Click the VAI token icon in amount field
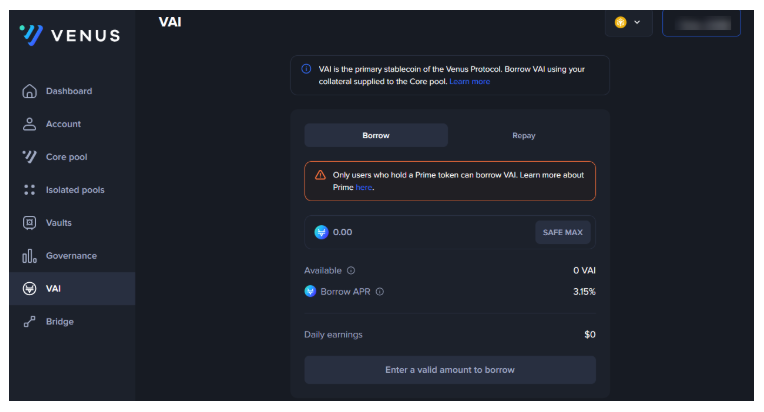Viewport: 764px width, 412px height. coord(321,232)
